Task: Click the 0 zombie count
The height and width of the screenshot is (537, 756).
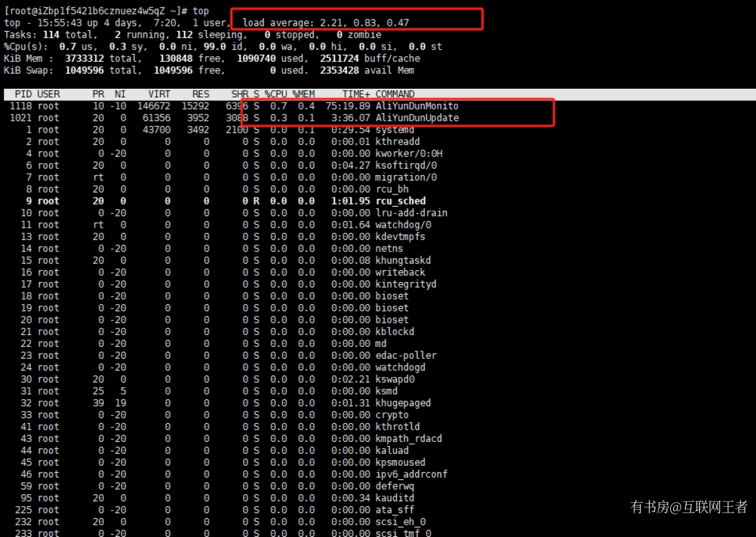Action: point(359,35)
